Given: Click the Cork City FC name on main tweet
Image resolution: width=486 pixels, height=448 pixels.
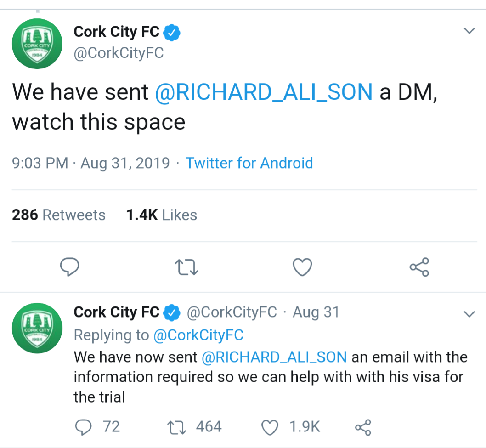Looking at the screenshot, I should pyautogui.click(x=117, y=32).
